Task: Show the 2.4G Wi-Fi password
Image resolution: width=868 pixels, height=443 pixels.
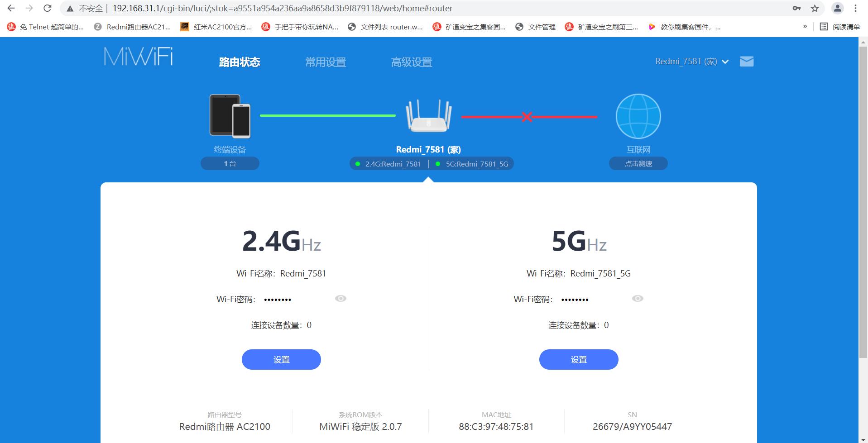Action: point(341,298)
